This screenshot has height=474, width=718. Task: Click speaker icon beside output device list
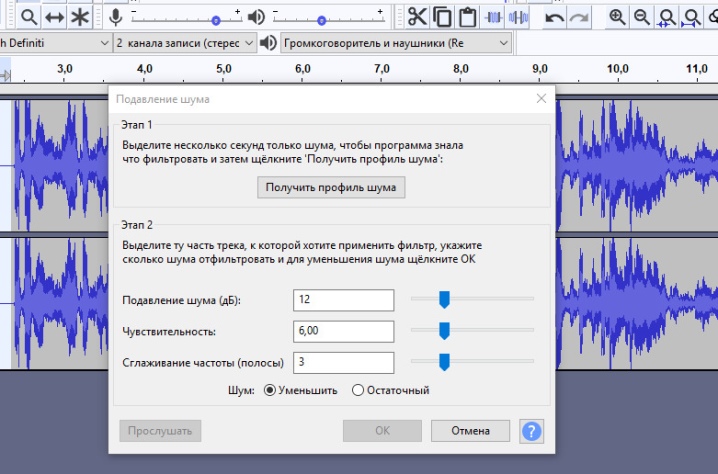268,43
